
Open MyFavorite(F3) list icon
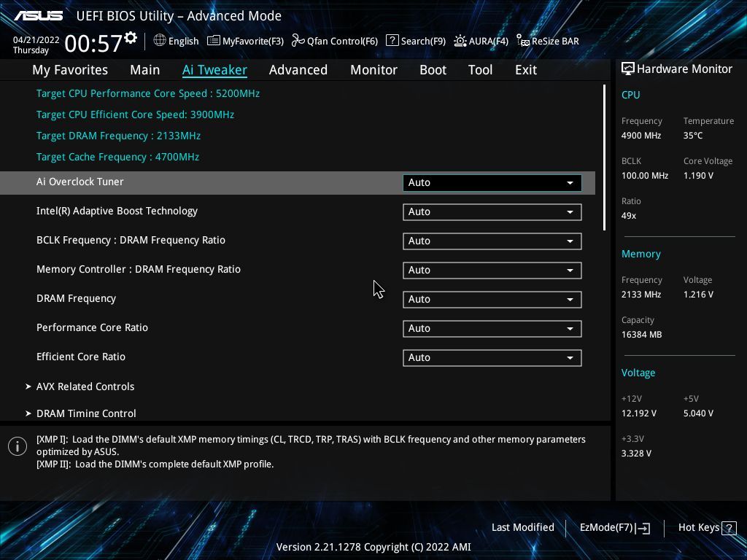pos(214,41)
